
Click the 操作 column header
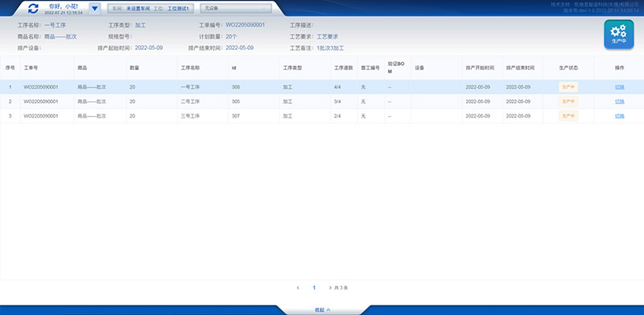point(619,68)
